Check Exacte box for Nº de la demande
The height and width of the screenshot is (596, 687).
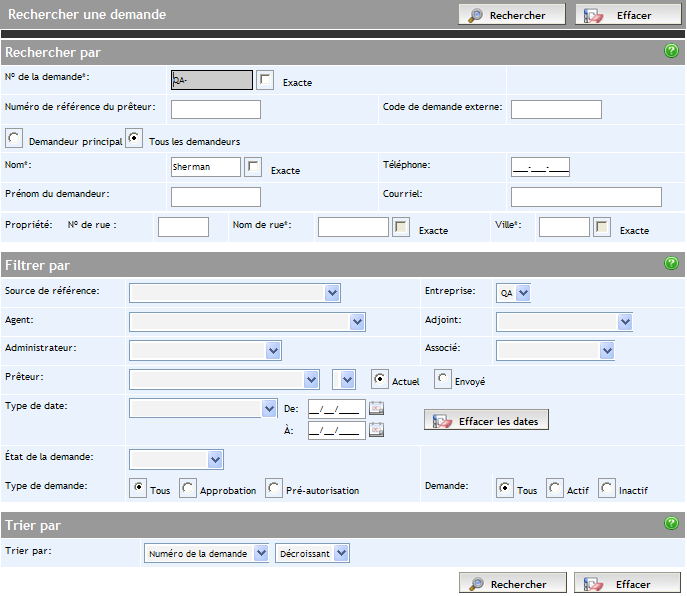pyautogui.click(x=265, y=80)
